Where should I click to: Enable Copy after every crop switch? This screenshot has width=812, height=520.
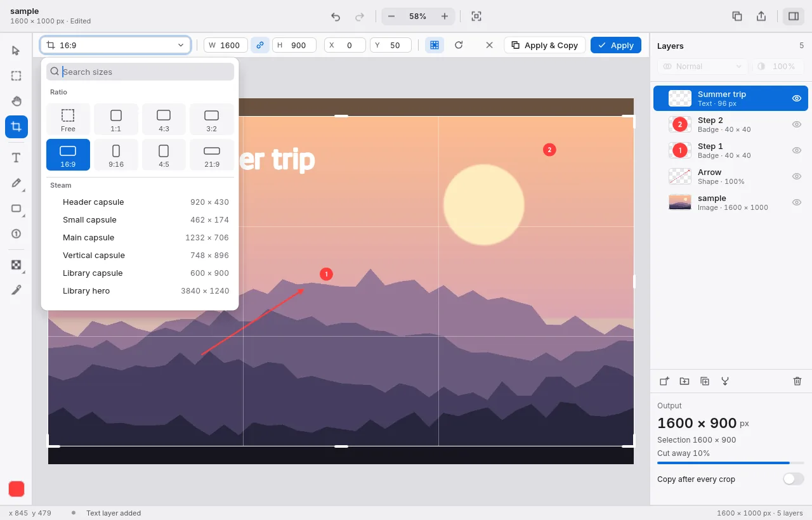tap(793, 479)
